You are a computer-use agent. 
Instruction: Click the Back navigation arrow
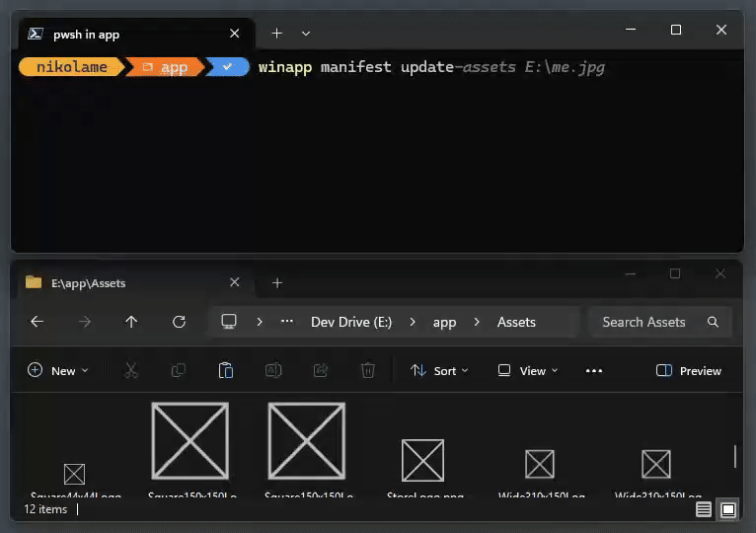point(37,322)
